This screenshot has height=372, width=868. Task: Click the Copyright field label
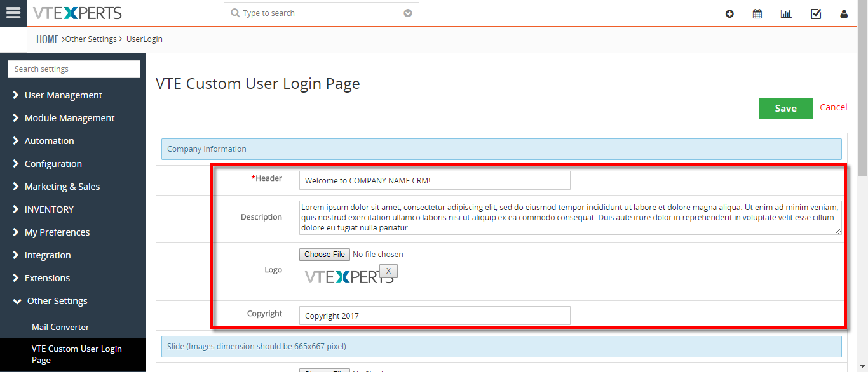264,314
